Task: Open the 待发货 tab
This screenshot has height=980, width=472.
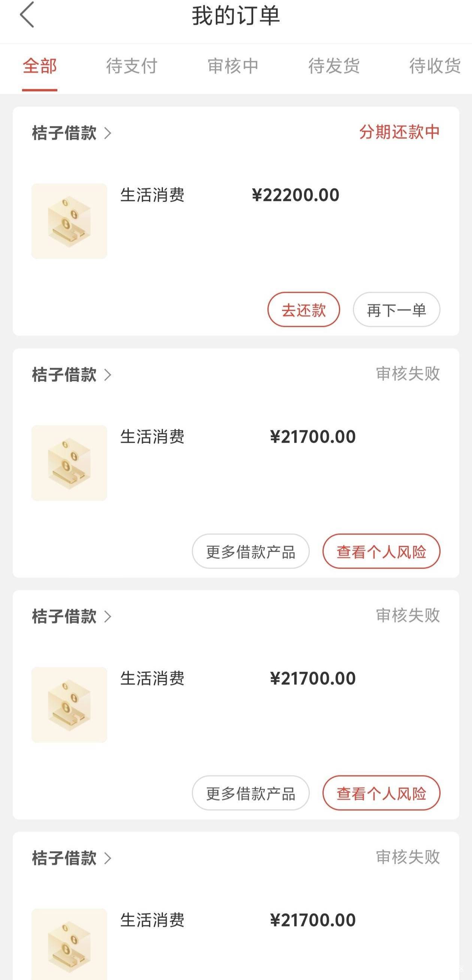Action: coord(334,66)
